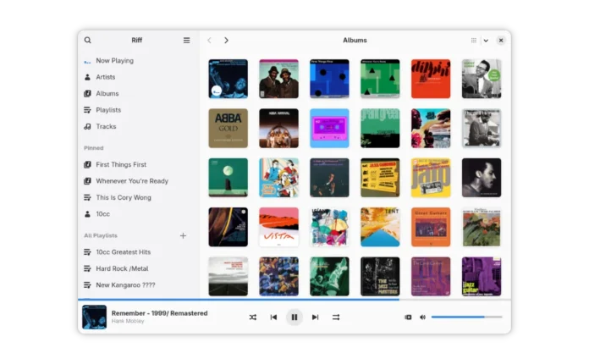Select Artists in the sidebar
Image resolution: width=589 pixels, height=364 pixels.
(x=137, y=77)
